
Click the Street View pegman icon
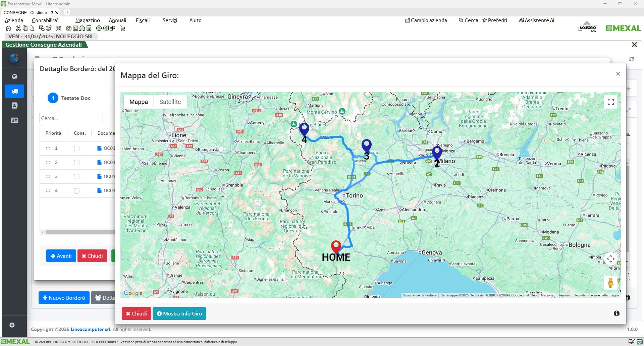pyautogui.click(x=610, y=283)
